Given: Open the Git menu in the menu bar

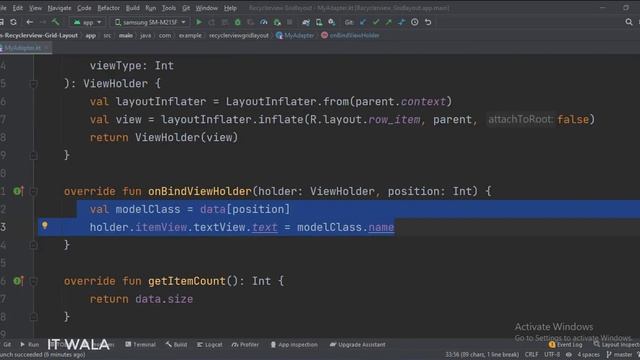Looking at the screenshot, I should (x=186, y=8).
